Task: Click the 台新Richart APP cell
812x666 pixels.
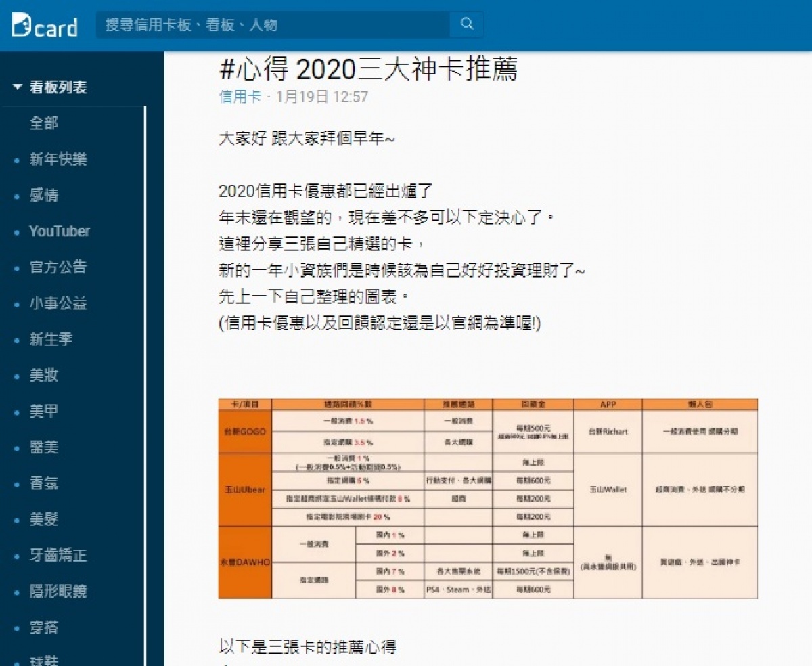Action: (x=608, y=431)
